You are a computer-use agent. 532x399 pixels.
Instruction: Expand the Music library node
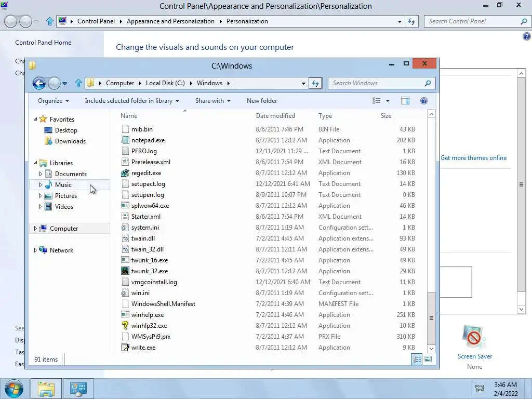click(41, 184)
